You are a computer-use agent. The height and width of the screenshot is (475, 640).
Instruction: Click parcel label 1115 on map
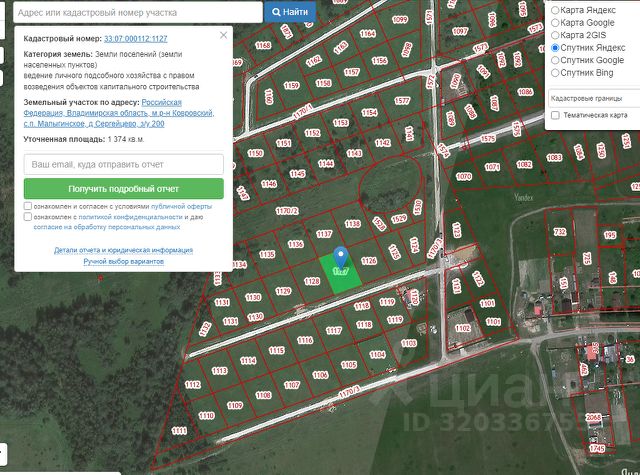tap(277, 351)
